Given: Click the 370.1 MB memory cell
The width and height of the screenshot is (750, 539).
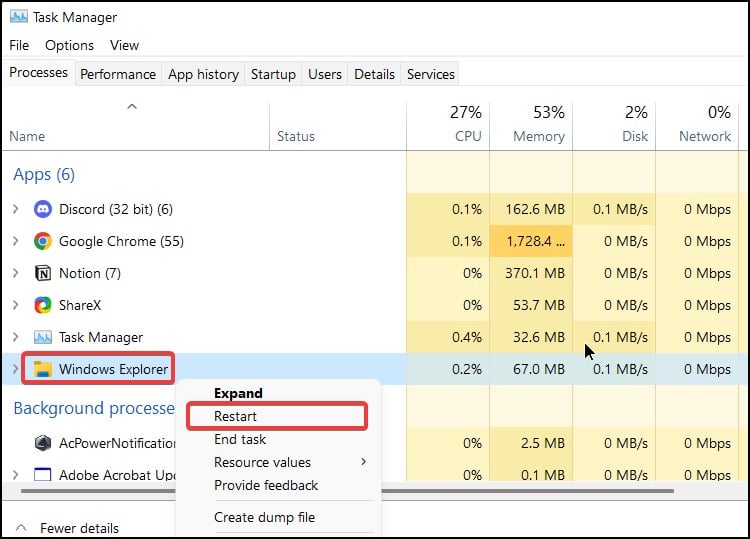Looking at the screenshot, I should click(531, 273).
